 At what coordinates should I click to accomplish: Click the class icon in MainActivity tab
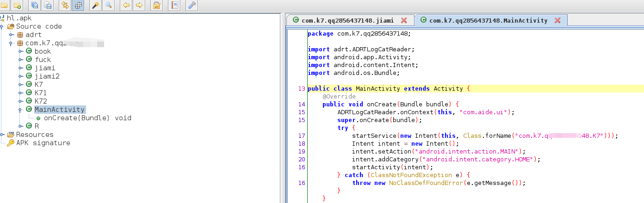coord(423,20)
